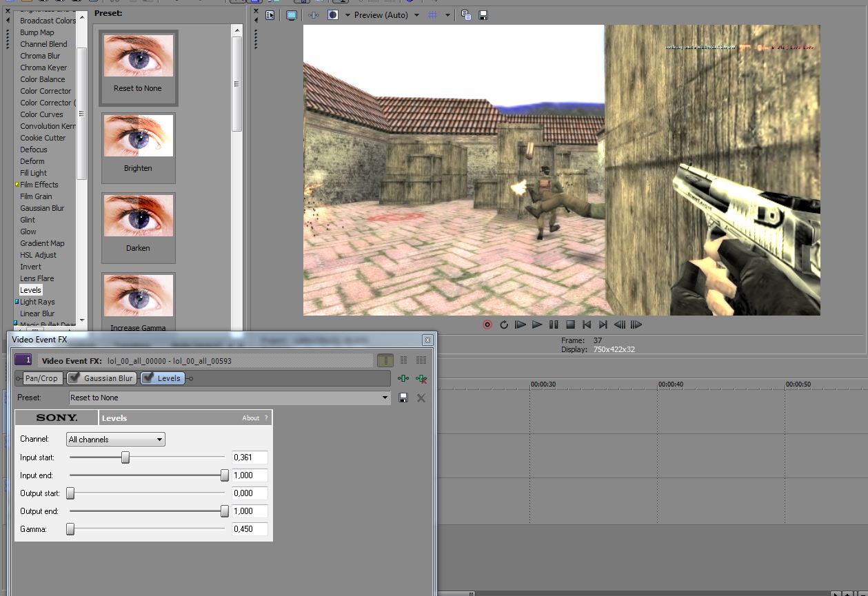Click the Record button in preview transport
868x596 pixels.
[487, 325]
